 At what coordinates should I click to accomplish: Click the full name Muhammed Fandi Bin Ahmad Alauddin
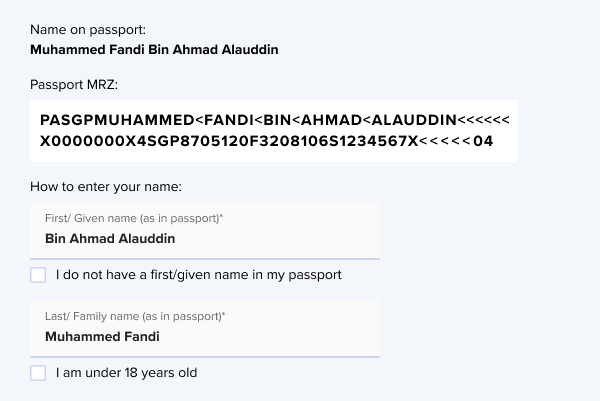click(x=154, y=48)
